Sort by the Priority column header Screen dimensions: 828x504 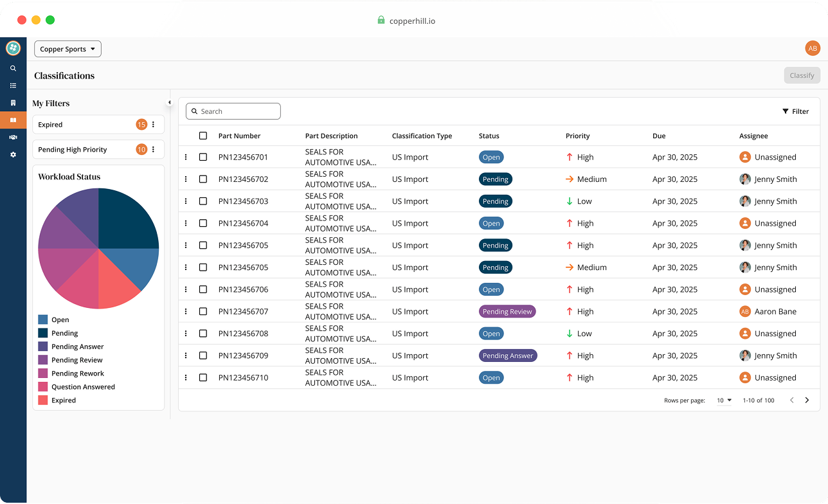click(577, 136)
